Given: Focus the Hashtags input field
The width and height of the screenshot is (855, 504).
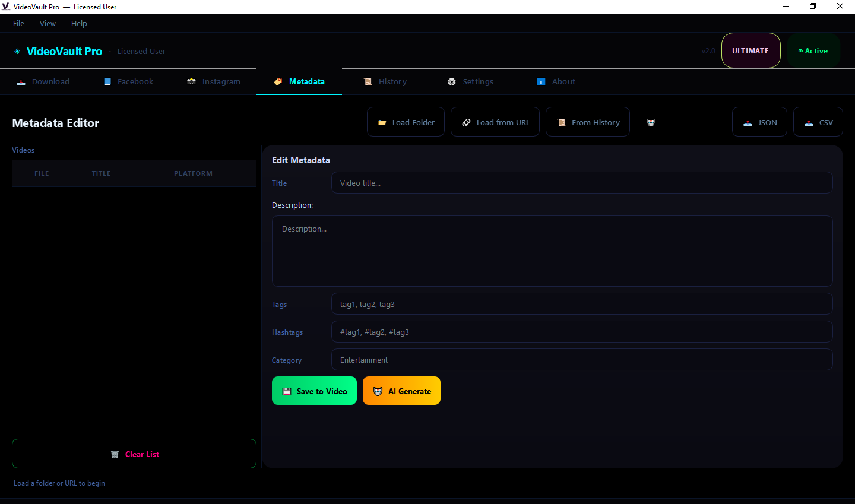Looking at the screenshot, I should coord(582,332).
